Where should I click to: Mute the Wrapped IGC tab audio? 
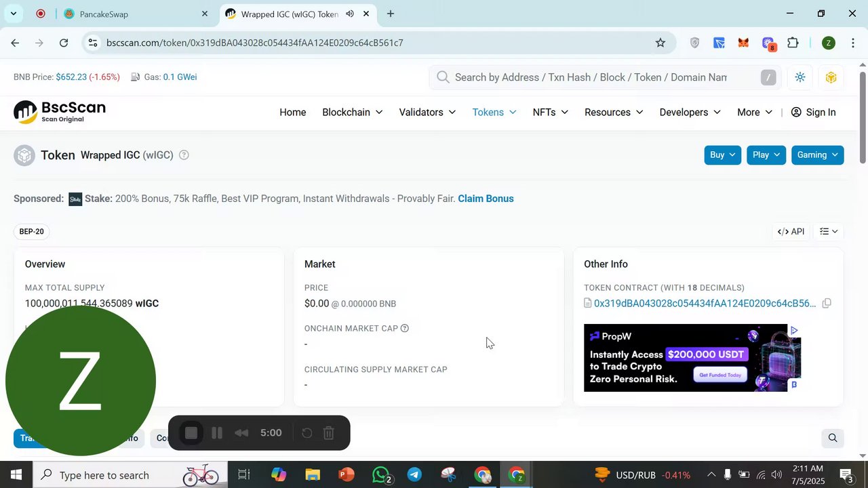350,14
